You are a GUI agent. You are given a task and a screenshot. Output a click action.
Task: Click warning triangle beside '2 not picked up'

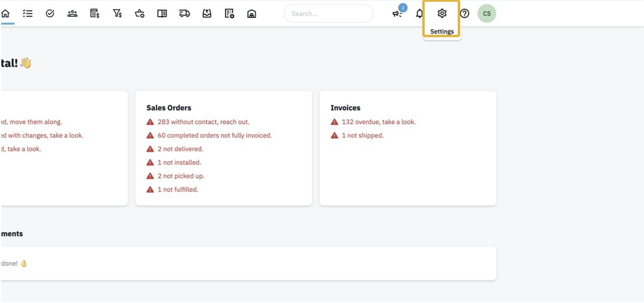tap(150, 176)
